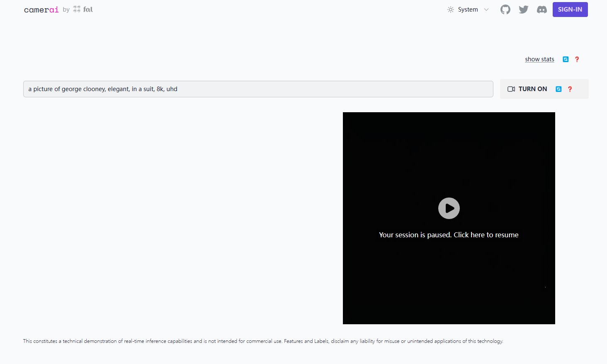Click the video camera icon
The height and width of the screenshot is (364, 607).
click(511, 89)
